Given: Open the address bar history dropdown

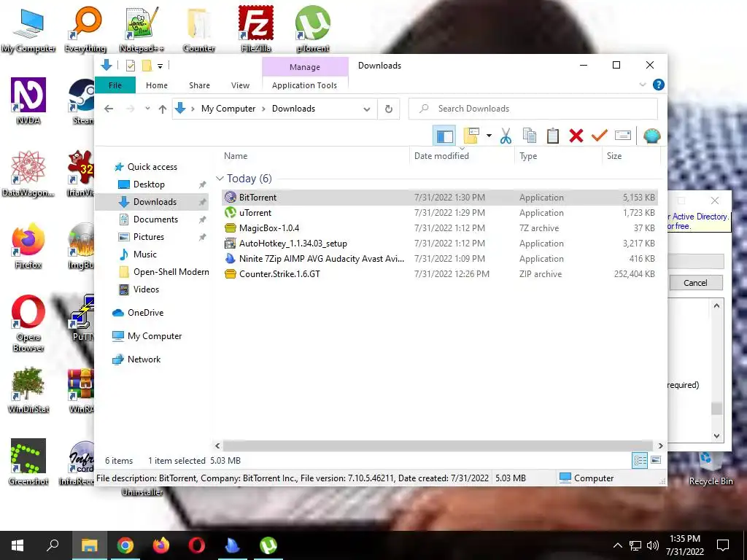Looking at the screenshot, I should tap(366, 109).
